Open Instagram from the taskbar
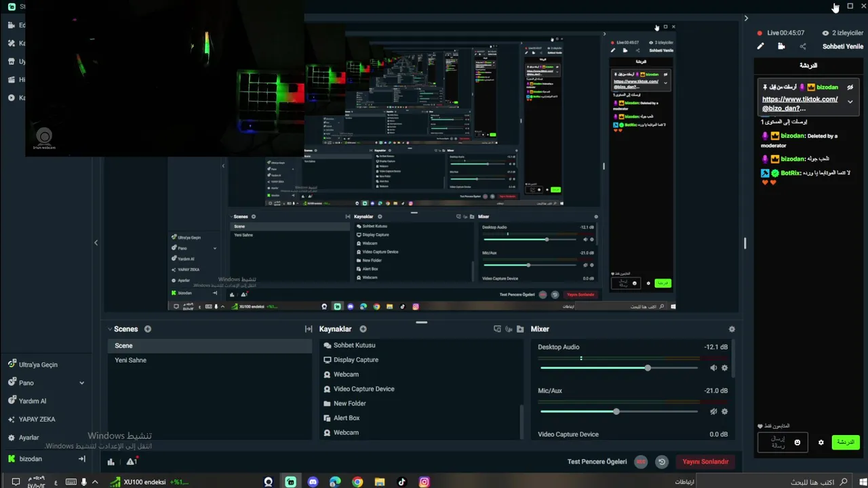This screenshot has height=488, width=868. tap(424, 482)
